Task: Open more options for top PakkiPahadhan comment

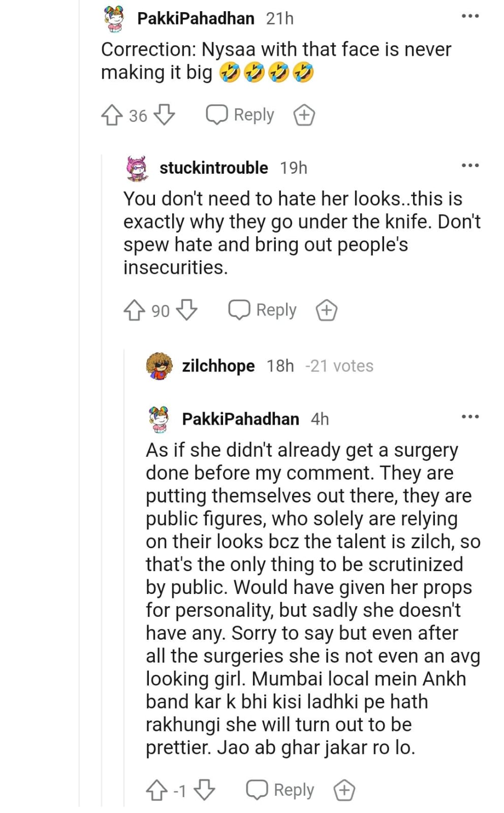Action: coord(470,16)
